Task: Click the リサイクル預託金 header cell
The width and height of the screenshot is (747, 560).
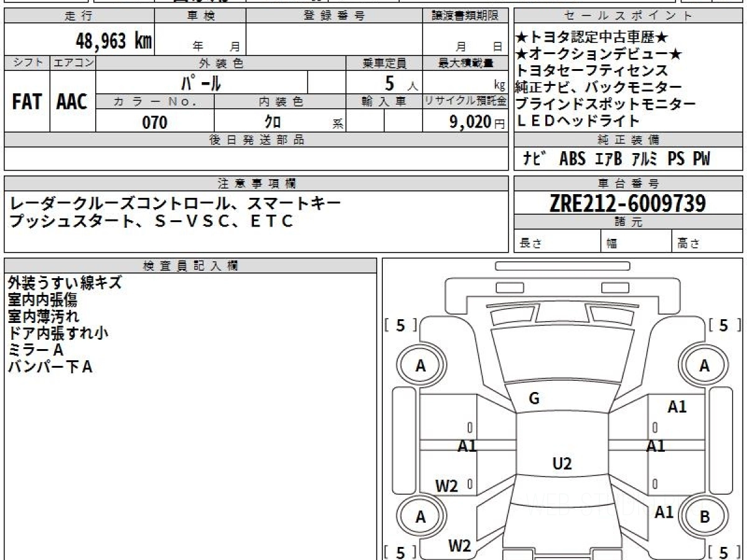Action: pyautogui.click(x=465, y=101)
